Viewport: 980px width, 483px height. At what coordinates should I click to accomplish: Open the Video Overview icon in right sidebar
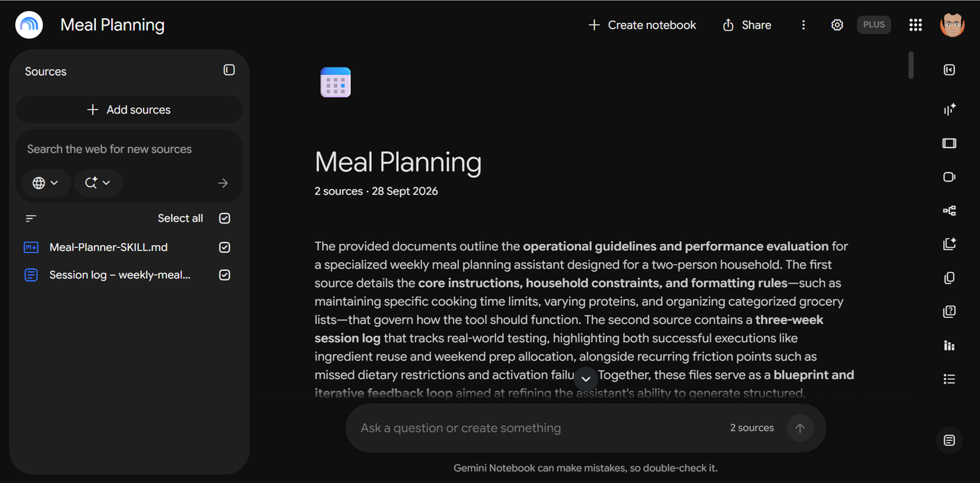point(949,177)
